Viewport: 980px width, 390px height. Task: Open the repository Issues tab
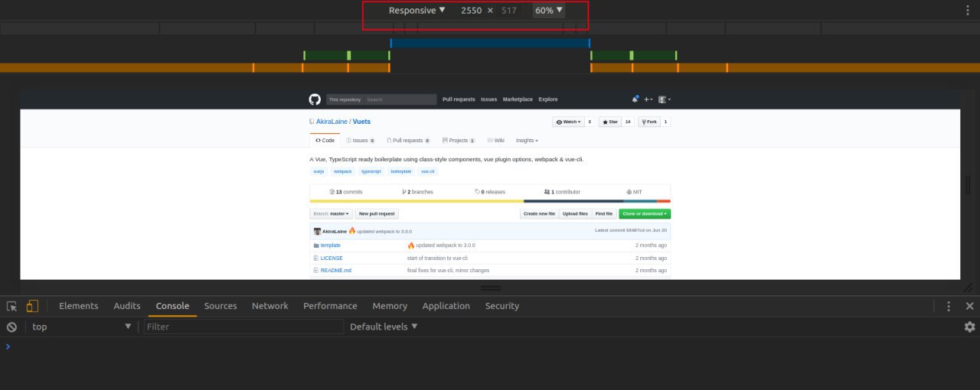(x=361, y=141)
